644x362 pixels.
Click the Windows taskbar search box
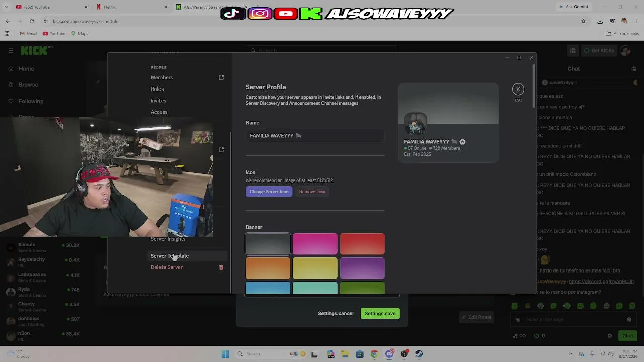pos(270,354)
